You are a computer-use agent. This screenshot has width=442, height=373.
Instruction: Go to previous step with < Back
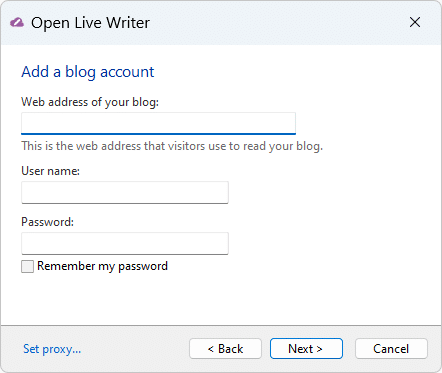click(225, 349)
